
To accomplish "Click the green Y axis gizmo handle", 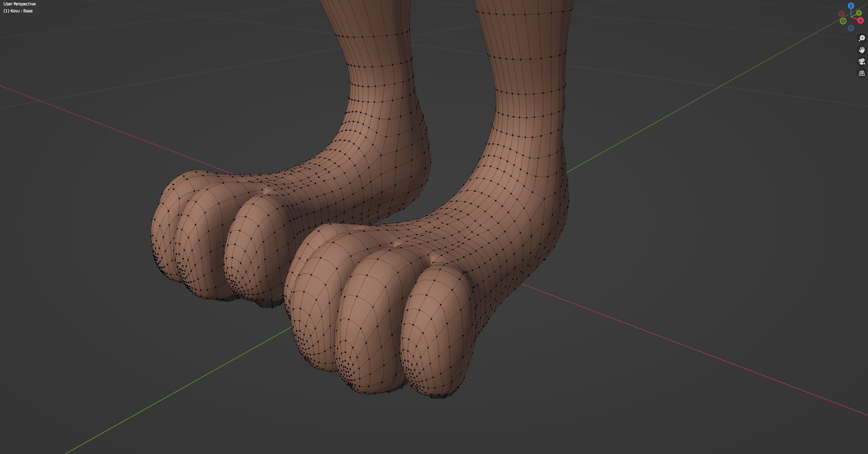I will (859, 13).
